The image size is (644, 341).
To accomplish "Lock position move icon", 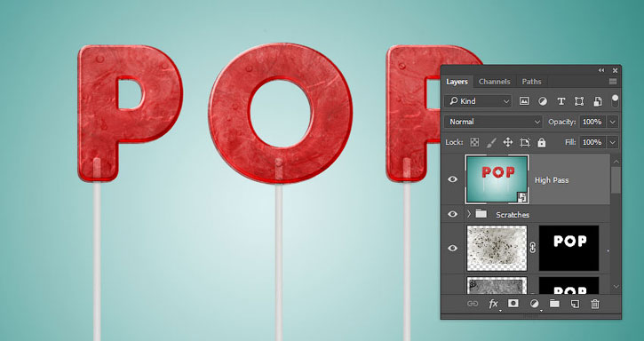I will point(508,142).
